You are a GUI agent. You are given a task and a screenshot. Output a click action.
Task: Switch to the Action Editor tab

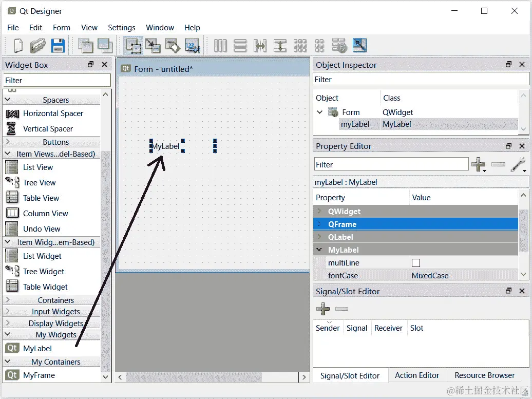pos(417,375)
